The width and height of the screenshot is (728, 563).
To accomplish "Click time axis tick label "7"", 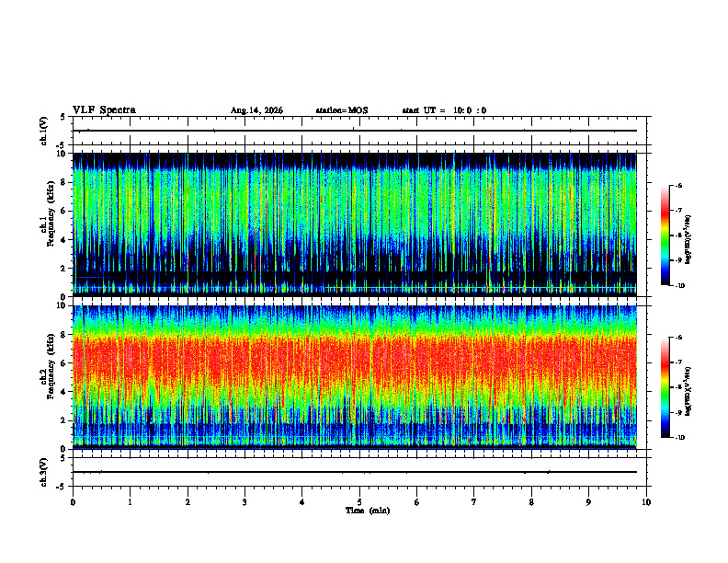I will [474, 502].
